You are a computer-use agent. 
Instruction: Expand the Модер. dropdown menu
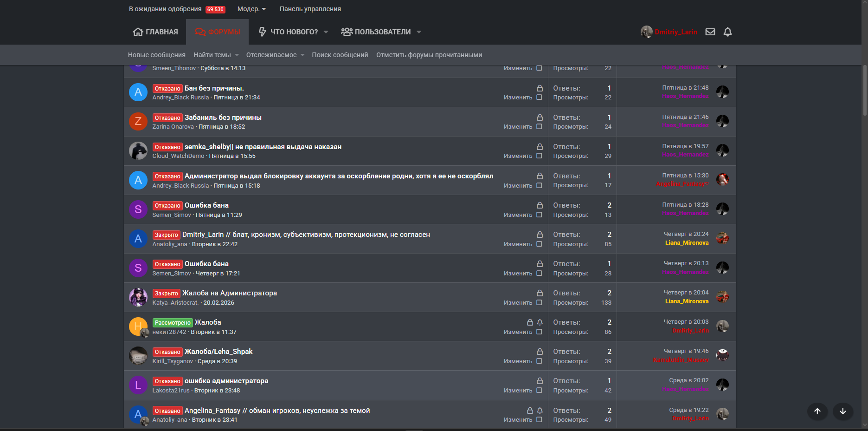[251, 9]
